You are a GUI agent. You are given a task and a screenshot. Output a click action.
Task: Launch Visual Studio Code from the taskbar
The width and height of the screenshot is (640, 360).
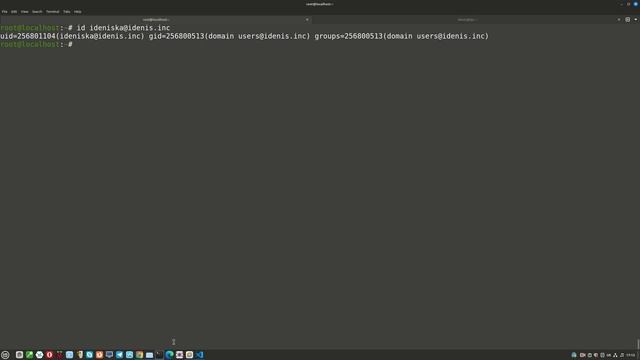pos(200,355)
